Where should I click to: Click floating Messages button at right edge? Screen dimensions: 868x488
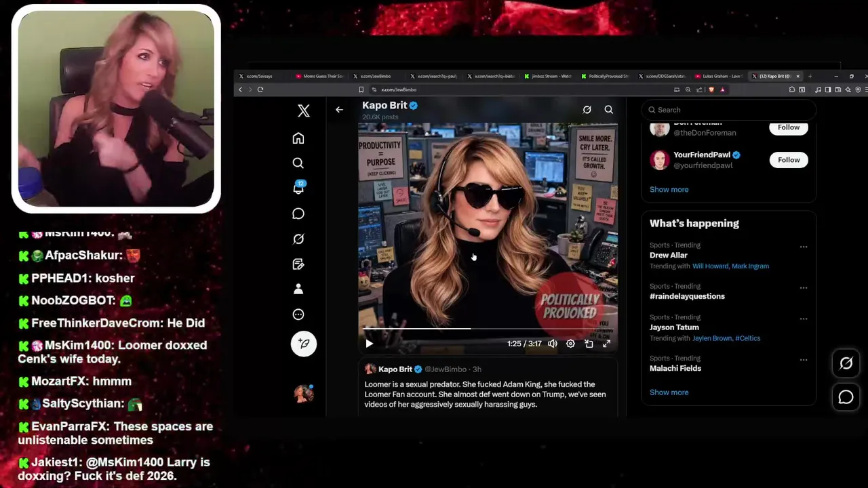pyautogui.click(x=846, y=397)
